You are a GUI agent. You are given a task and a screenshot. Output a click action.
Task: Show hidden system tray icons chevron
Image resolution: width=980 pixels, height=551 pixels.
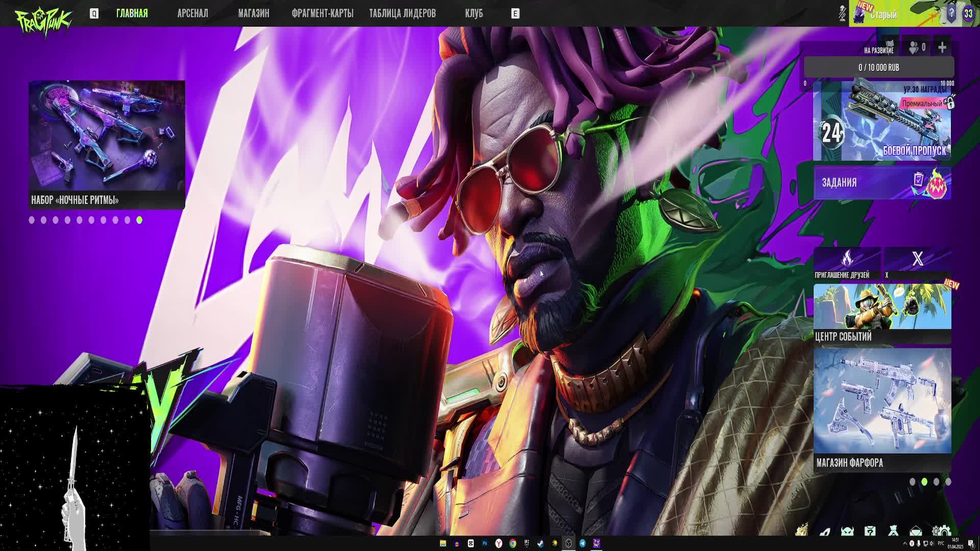(905, 543)
